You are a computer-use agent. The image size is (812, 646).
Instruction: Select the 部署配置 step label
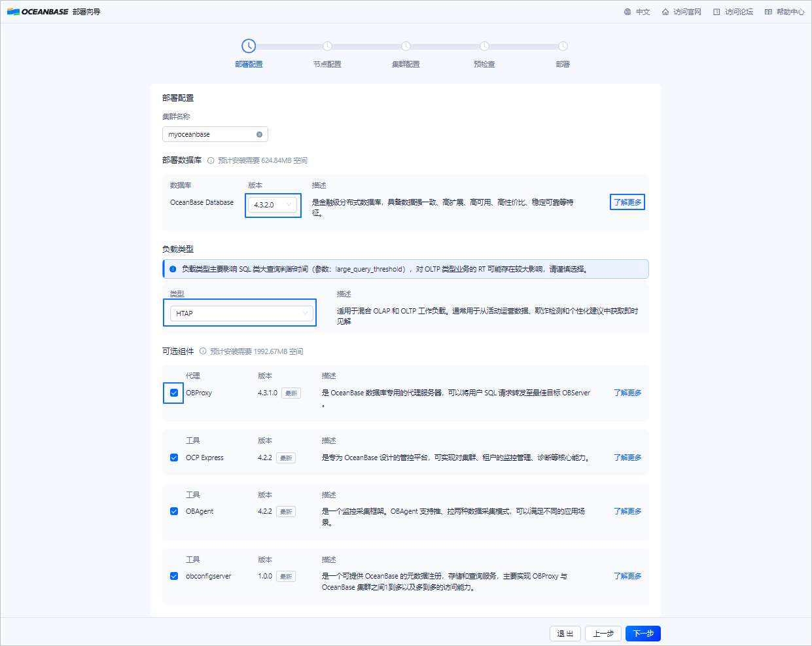click(249, 64)
